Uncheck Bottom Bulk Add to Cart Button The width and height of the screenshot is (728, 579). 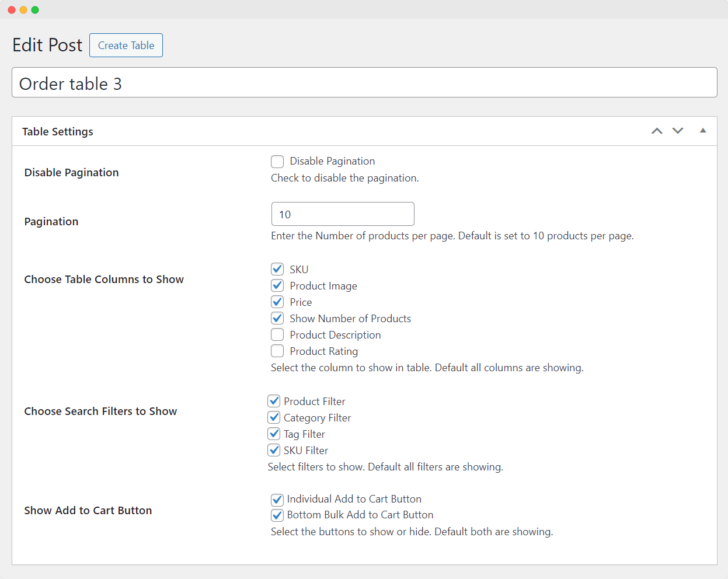click(x=277, y=515)
